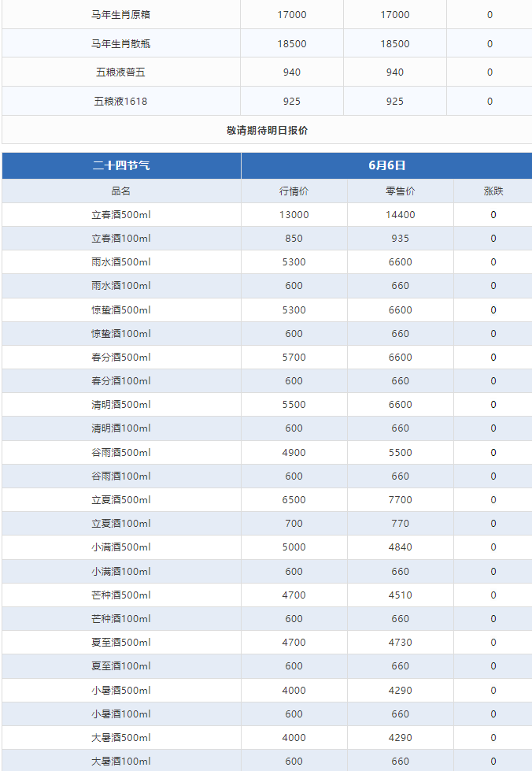Select the 芒种酒500ml row name

click(x=121, y=595)
